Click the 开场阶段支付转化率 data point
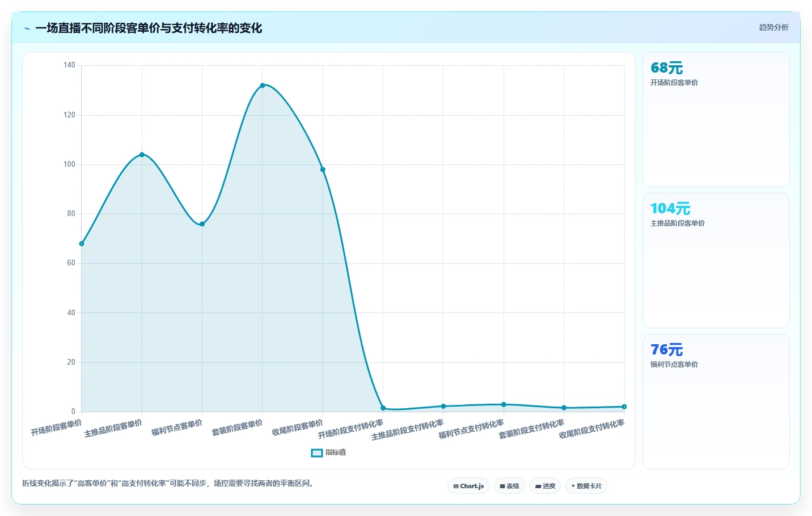This screenshot has height=516, width=812. [x=383, y=408]
